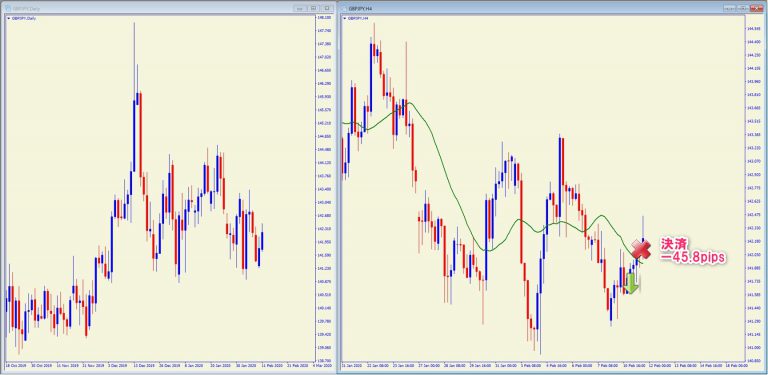This screenshot has height=375, width=768.
Task: Expand the triangle beside GBPJPY,Daily label
Action: click(9, 18)
